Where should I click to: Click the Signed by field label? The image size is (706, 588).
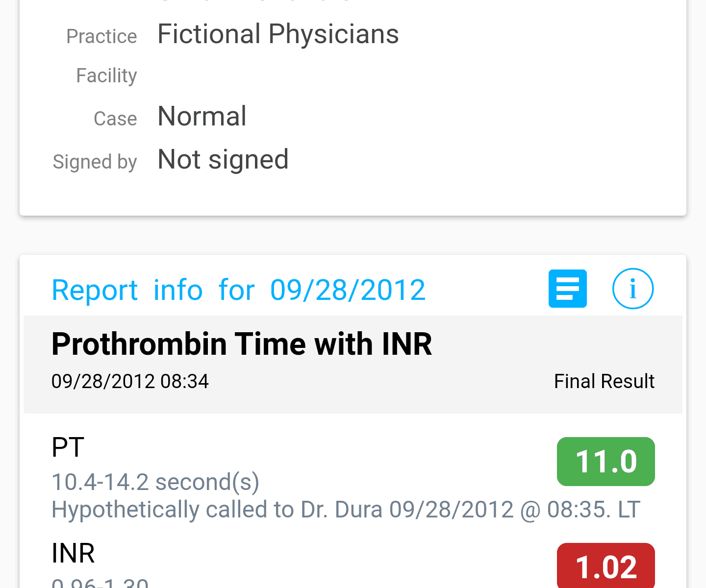(95, 162)
